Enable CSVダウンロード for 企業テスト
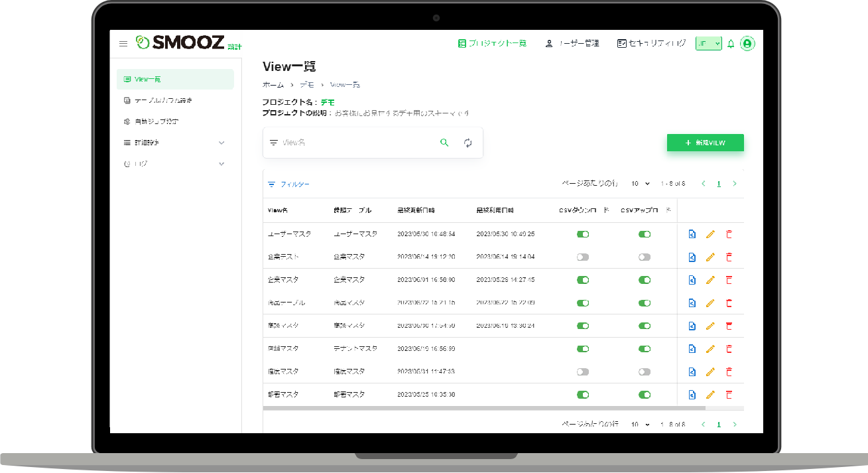 pos(583,257)
